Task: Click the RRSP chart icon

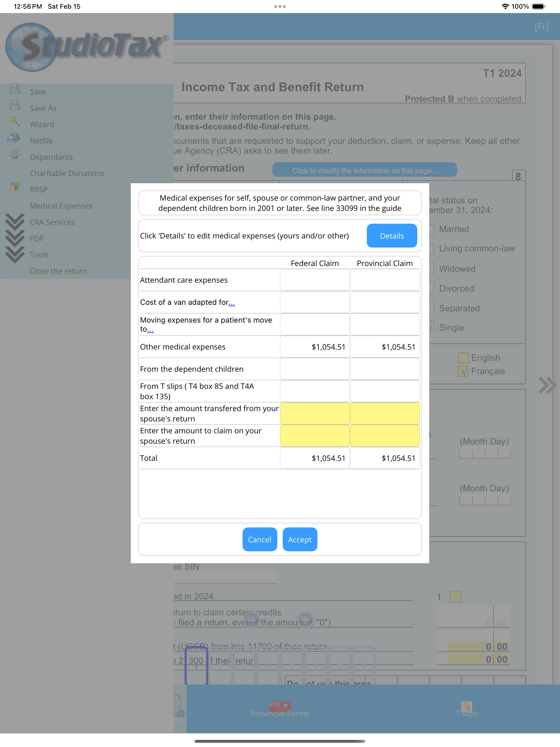Action: [15, 186]
